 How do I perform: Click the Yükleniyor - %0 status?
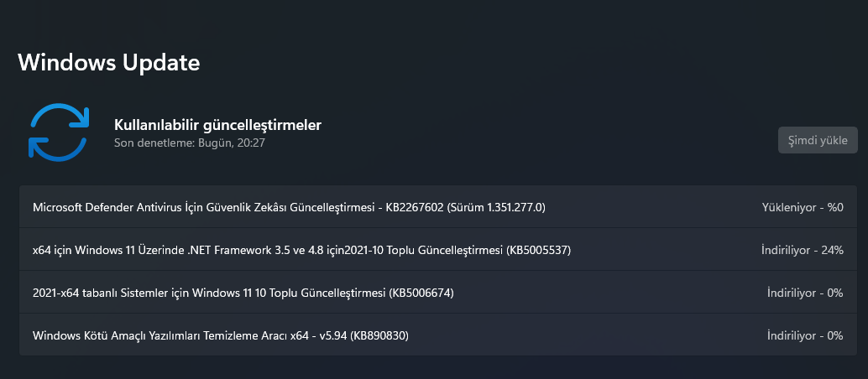(x=802, y=207)
